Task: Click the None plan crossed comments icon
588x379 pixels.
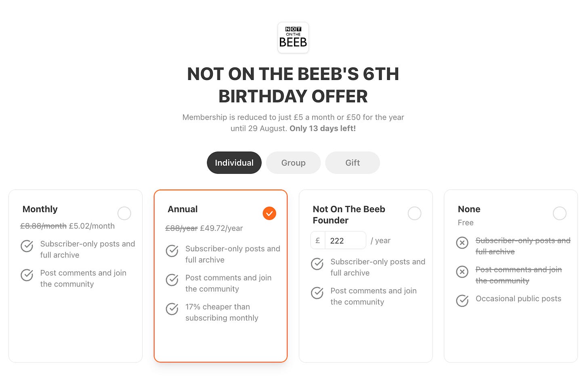Action: click(462, 272)
